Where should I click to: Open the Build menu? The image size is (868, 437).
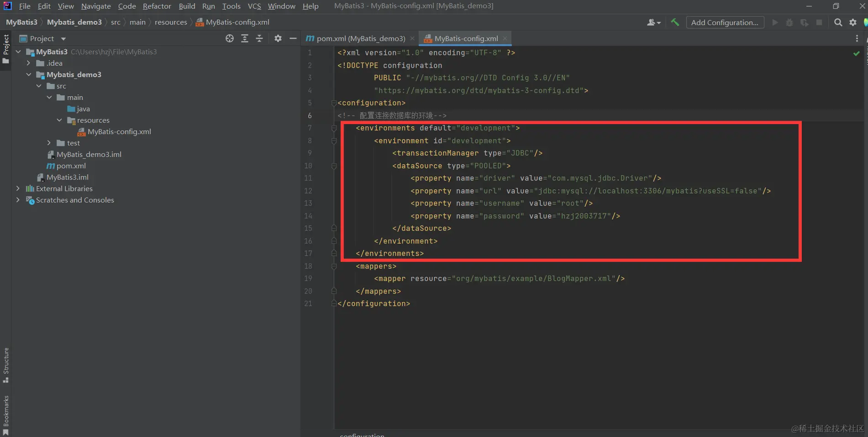pyautogui.click(x=187, y=6)
